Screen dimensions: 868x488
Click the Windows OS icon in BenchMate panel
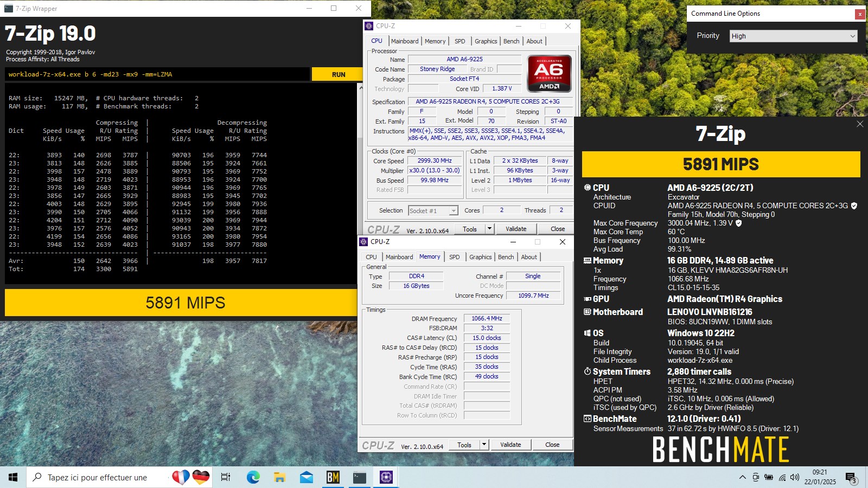tap(587, 333)
